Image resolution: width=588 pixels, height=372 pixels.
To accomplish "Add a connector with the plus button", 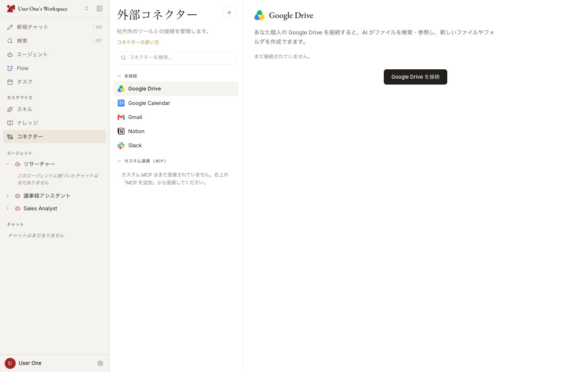I will tap(229, 13).
